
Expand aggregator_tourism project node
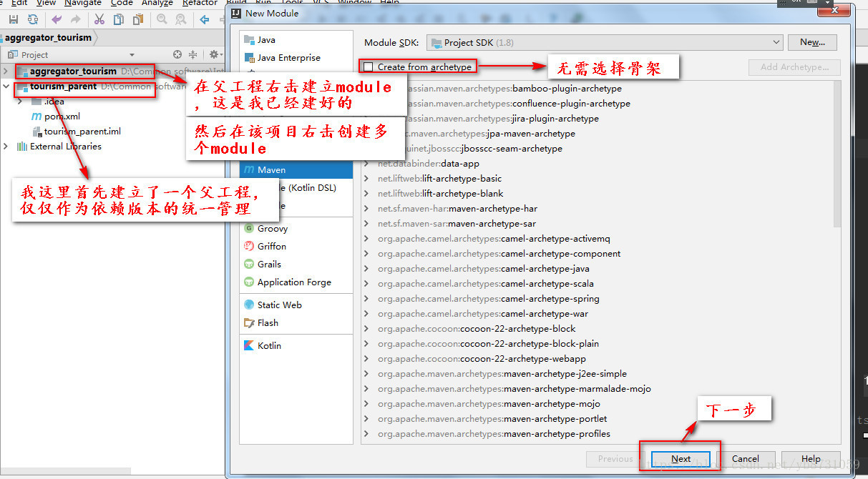pyautogui.click(x=6, y=71)
